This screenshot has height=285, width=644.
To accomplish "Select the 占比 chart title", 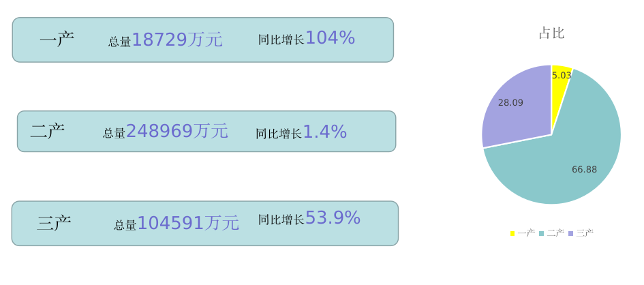I will pos(551,33).
